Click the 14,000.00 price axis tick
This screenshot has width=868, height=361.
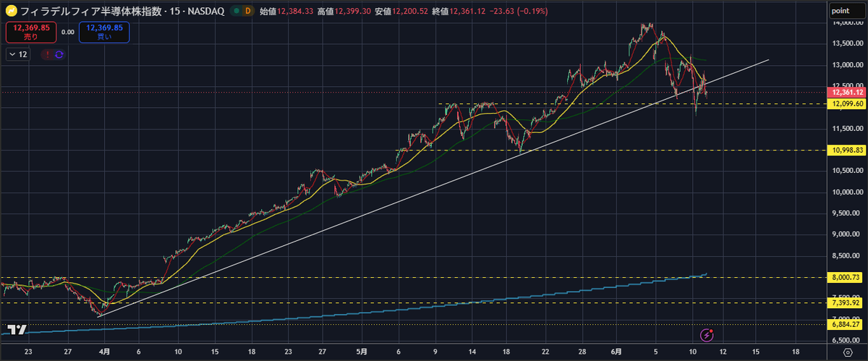[848, 23]
